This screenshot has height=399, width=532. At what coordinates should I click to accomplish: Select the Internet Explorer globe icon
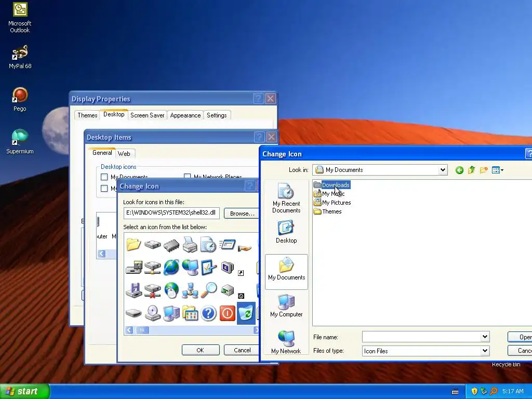[x=171, y=268]
